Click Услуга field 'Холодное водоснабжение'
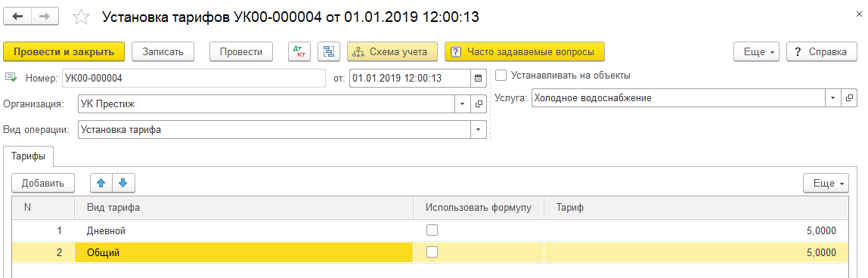The width and height of the screenshot is (868, 278). [x=679, y=97]
